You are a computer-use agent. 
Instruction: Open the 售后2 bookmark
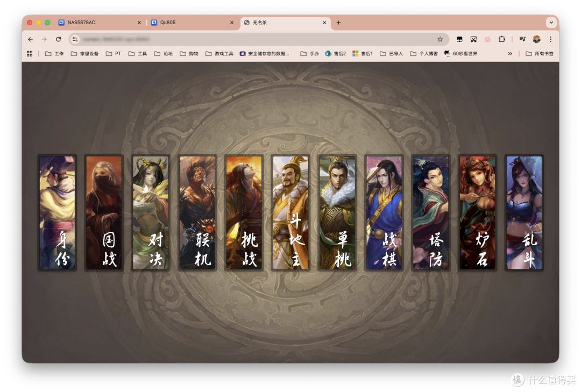(335, 54)
